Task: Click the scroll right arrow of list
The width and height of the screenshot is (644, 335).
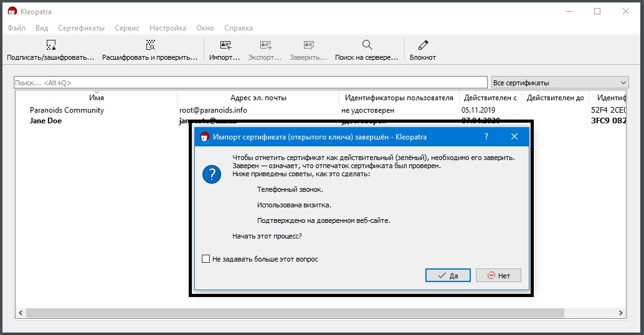Action: (620, 313)
